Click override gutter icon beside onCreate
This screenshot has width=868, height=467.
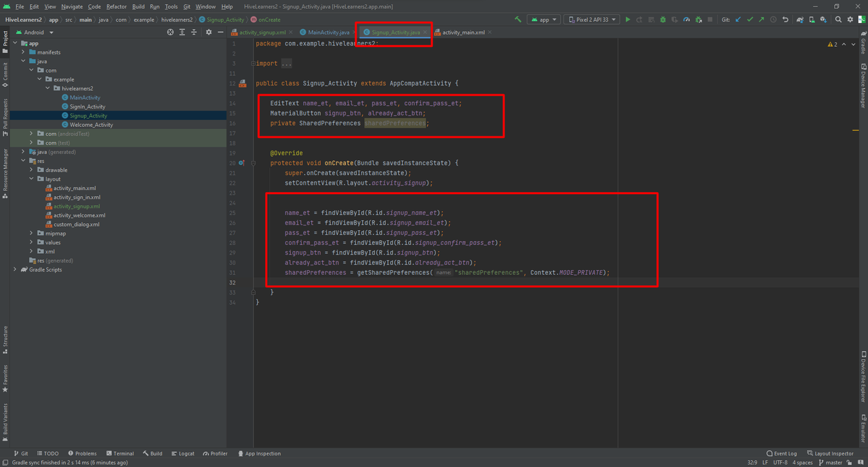242,163
